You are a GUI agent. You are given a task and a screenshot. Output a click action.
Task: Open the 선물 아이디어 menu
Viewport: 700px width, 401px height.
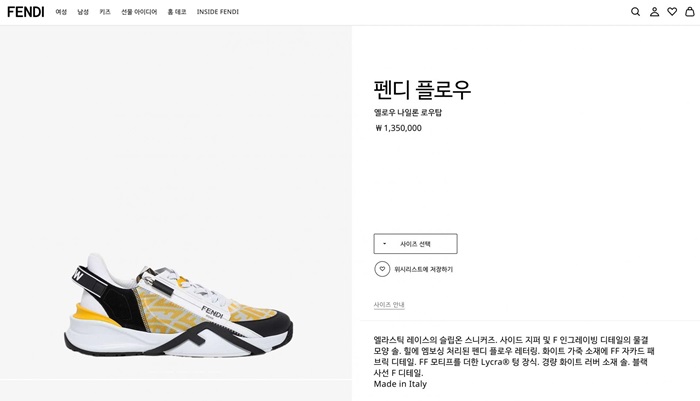pyautogui.click(x=139, y=12)
